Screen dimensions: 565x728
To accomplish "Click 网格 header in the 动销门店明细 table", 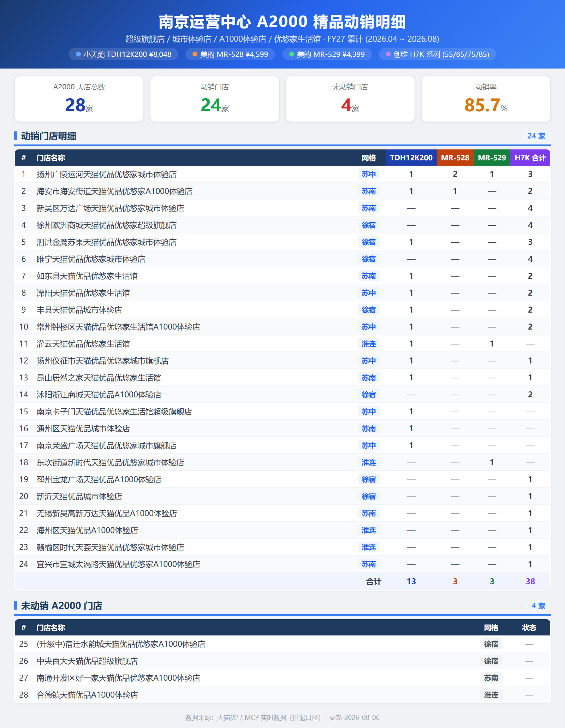I will pos(369,158).
